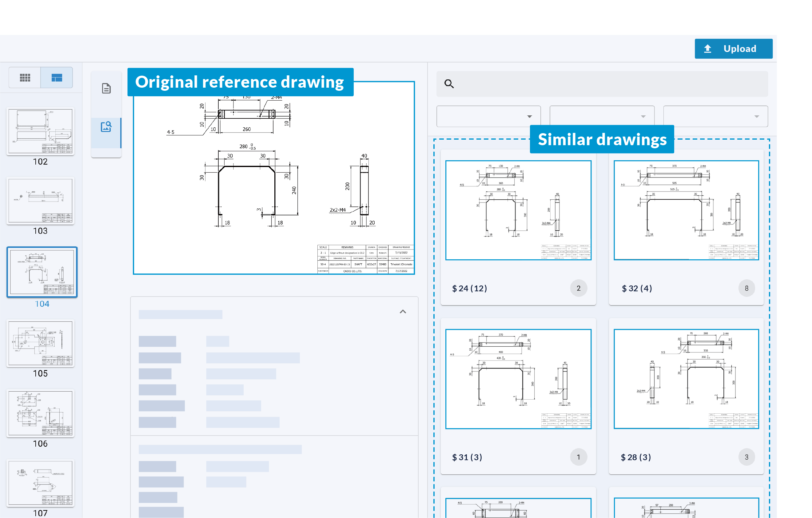
Task: Select drawing thumbnail 102
Action: 41,132
